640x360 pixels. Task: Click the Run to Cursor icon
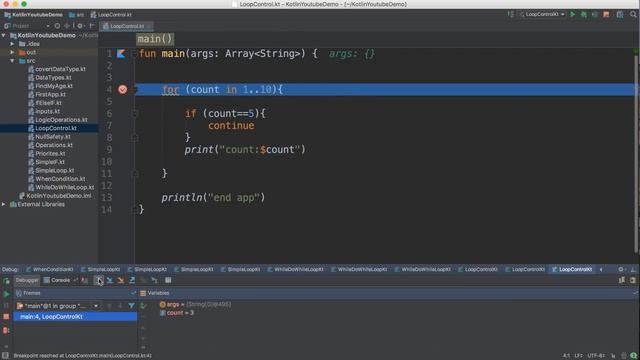coord(154,280)
